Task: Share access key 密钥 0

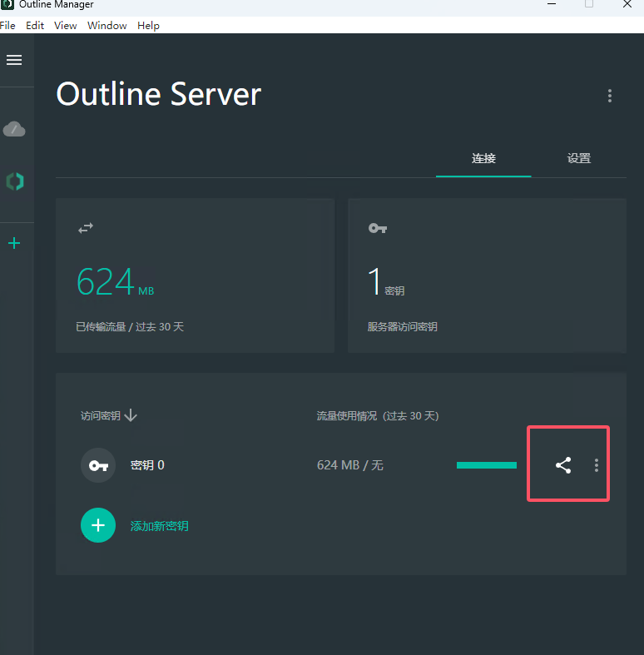Action: tap(563, 465)
